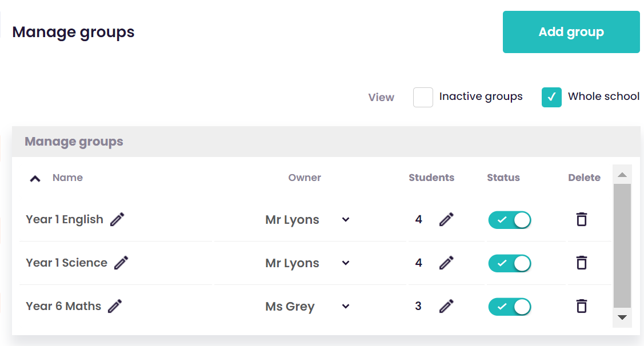Edit students of Year 6 Maths
The height and width of the screenshot is (346, 644).
(446, 306)
